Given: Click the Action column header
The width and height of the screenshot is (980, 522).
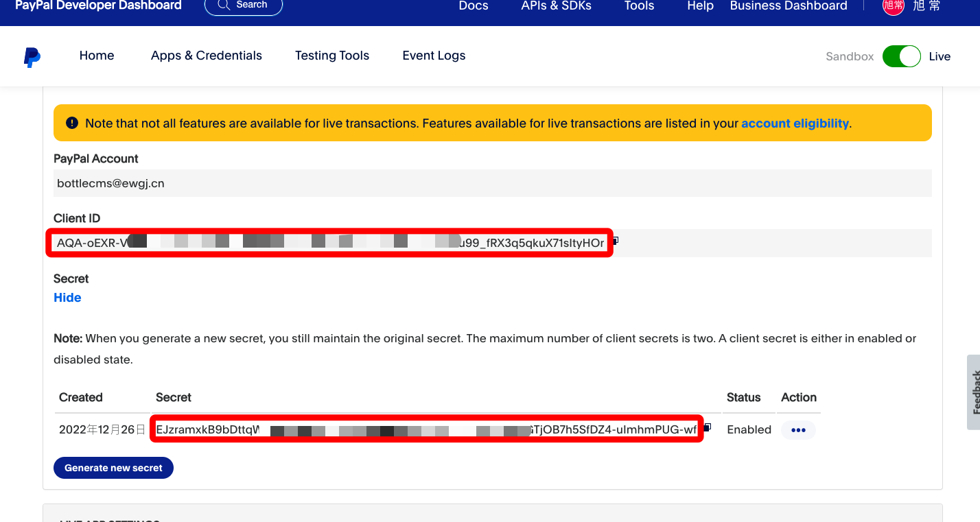Looking at the screenshot, I should pyautogui.click(x=799, y=397).
